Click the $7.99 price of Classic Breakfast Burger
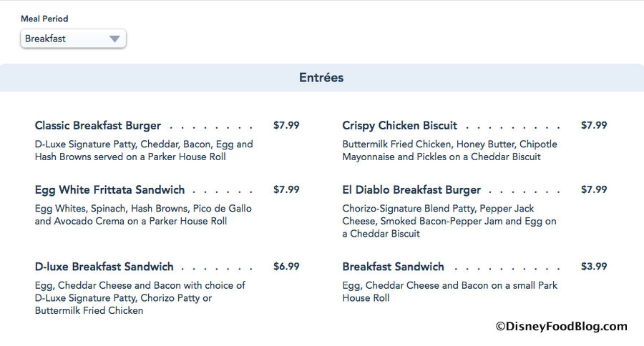This screenshot has height=346, width=644. [286, 126]
